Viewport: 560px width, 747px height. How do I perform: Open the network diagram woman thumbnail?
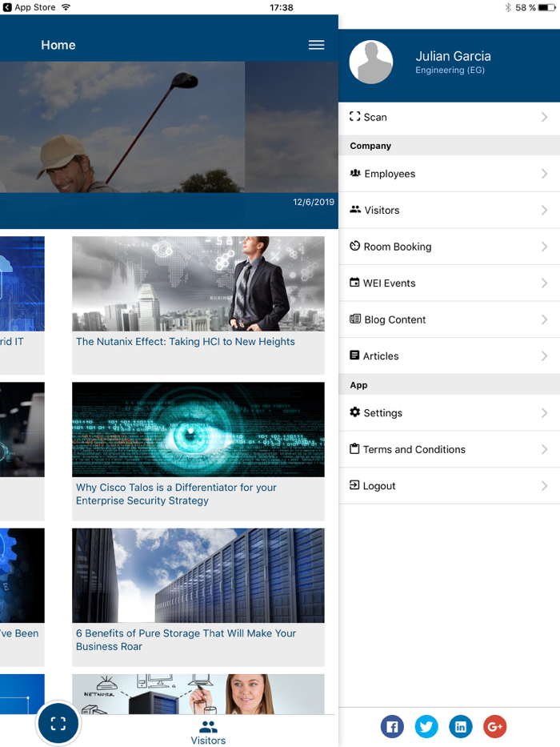tap(198, 693)
